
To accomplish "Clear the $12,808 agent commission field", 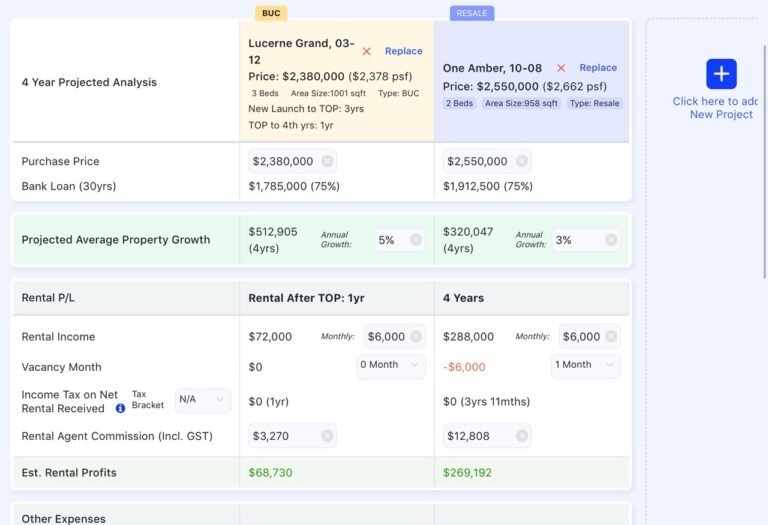I will coord(522,436).
